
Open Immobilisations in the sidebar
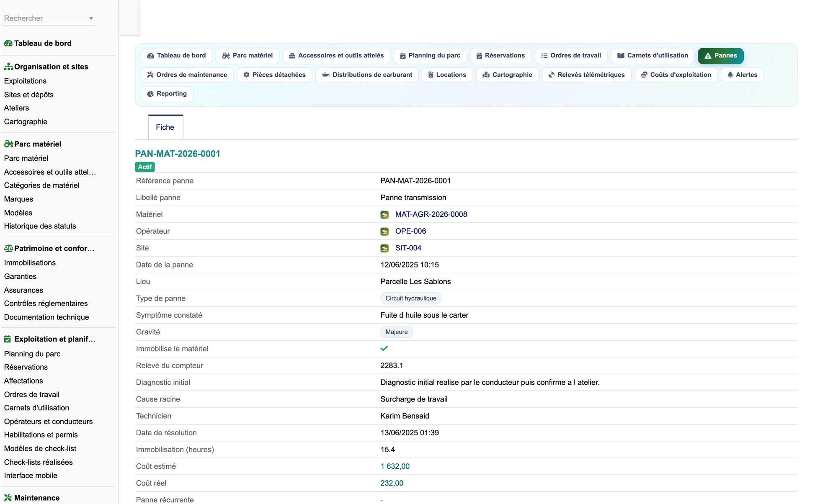pos(30,262)
